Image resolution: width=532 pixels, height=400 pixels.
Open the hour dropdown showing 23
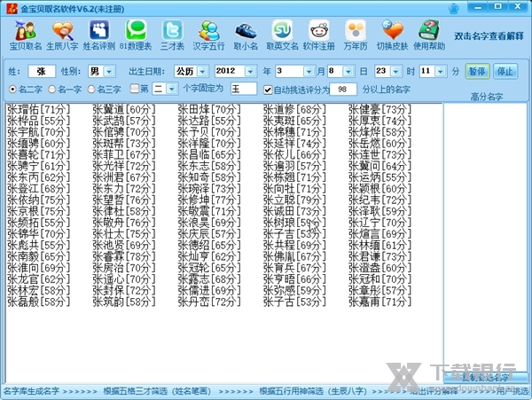[x=395, y=71]
